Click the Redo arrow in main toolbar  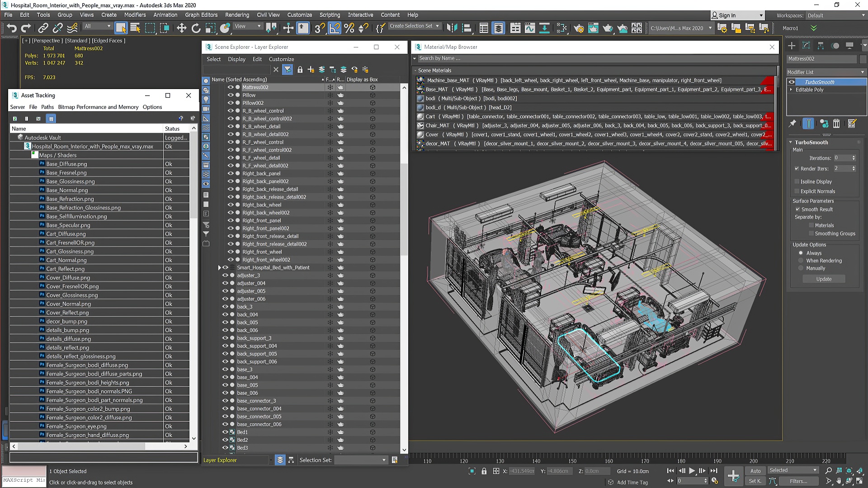click(26, 28)
